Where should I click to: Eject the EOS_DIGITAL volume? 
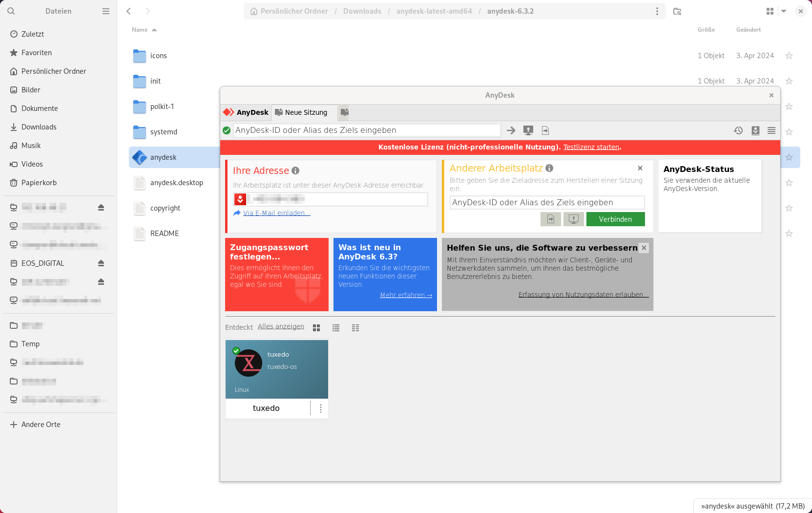(101, 263)
